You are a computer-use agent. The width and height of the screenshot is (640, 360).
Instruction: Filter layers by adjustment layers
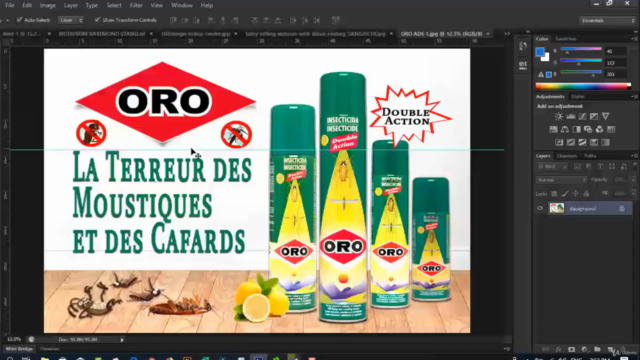click(589, 167)
